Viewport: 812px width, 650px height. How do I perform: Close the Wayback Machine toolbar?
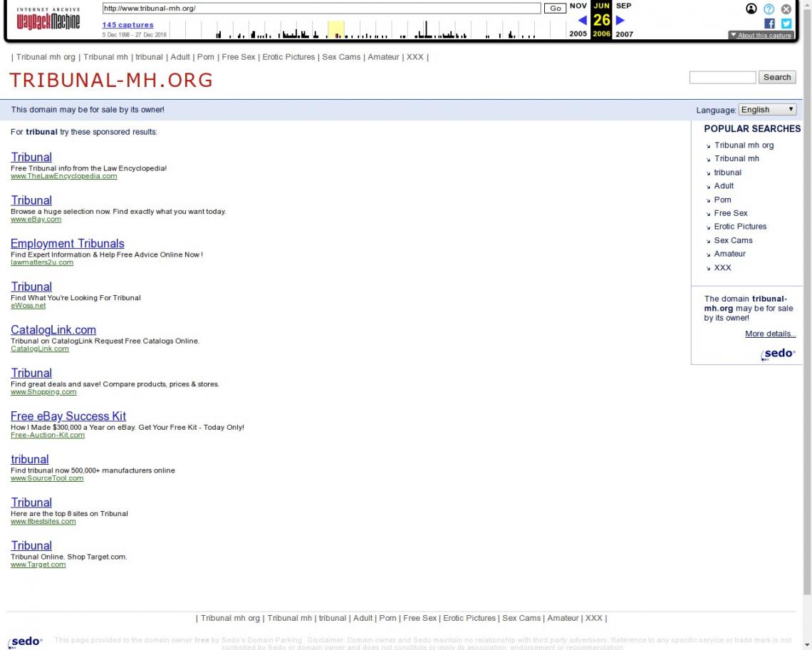(786, 9)
